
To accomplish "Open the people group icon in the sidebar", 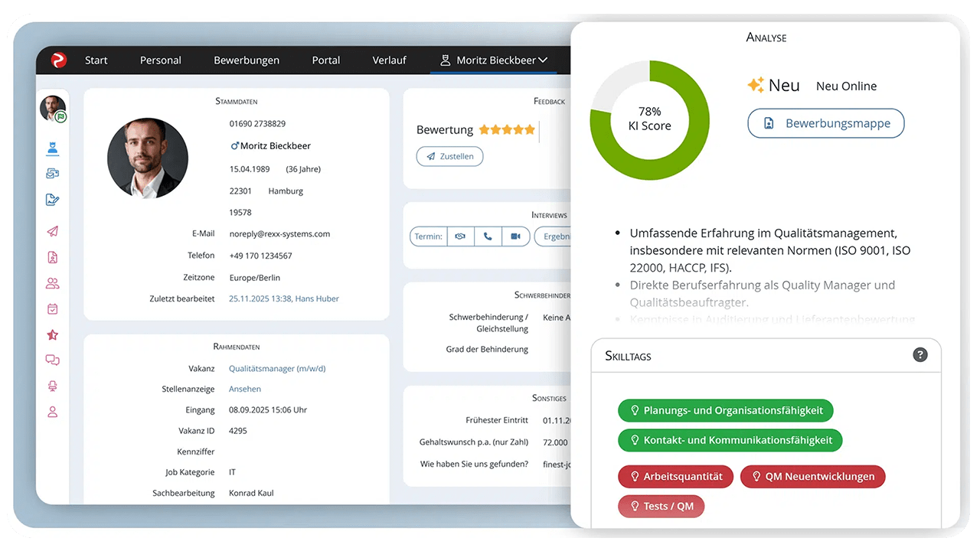I will pos(53,284).
